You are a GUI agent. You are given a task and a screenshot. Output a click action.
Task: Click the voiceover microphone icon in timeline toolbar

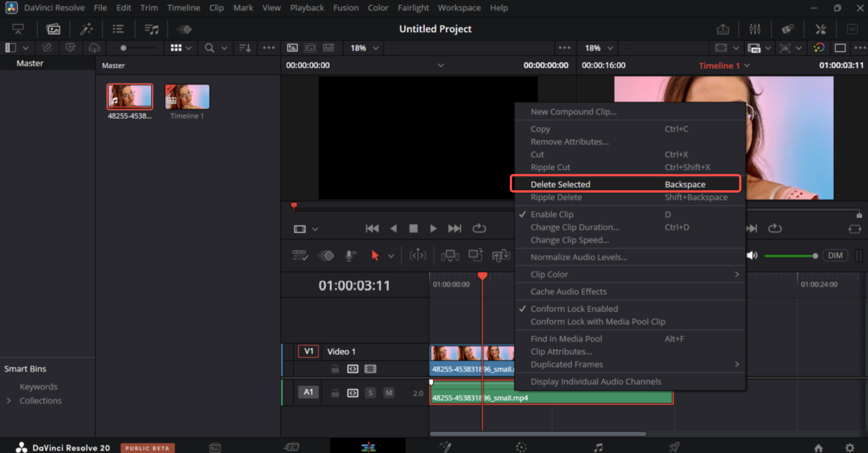point(350,256)
